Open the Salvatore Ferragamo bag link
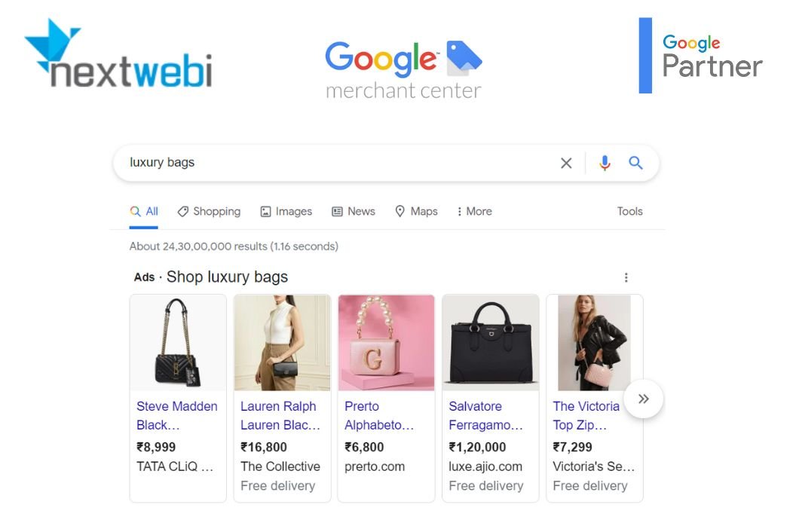The width and height of the screenshot is (799, 532). click(485, 415)
